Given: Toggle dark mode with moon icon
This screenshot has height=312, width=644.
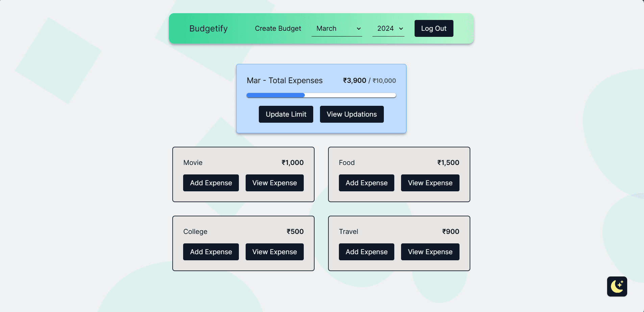Looking at the screenshot, I should coord(617,286).
